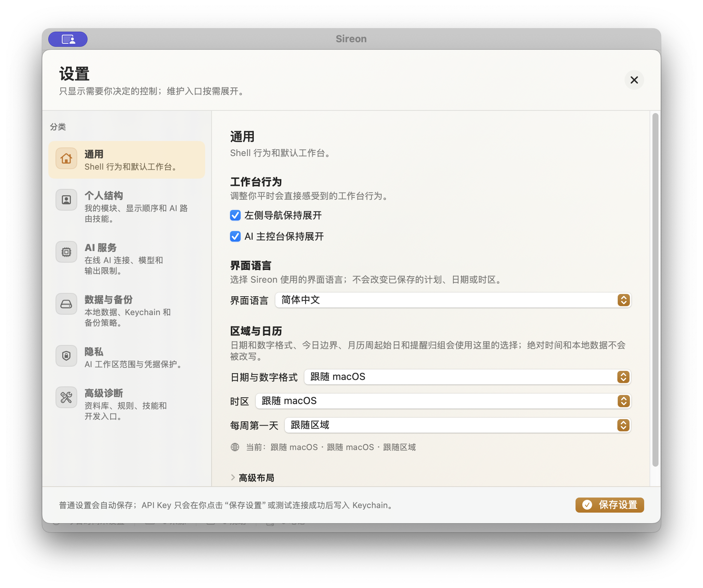Viewport: 703px width, 588px height.
Task: Toggle AI 主控台保持展开 checkbox
Action: pos(235,236)
